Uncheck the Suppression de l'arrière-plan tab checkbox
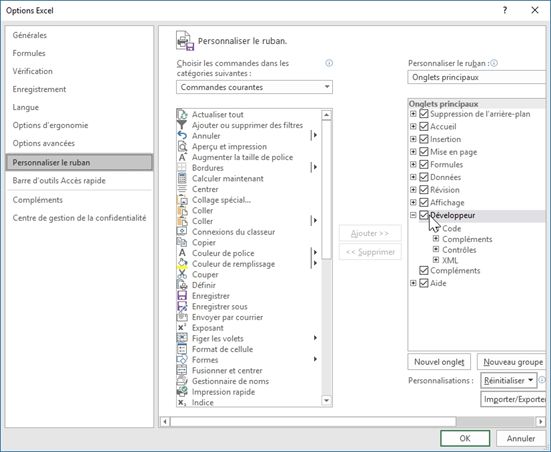Viewport: 551px width, 452px height. point(424,114)
